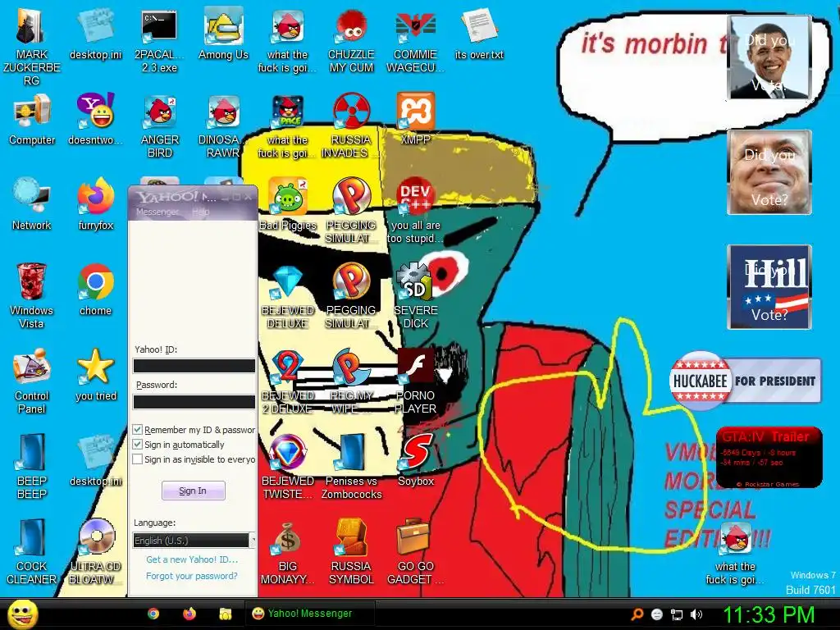Click Get a new Yahoo! ID link
This screenshot has height=630, width=840.
click(192, 559)
